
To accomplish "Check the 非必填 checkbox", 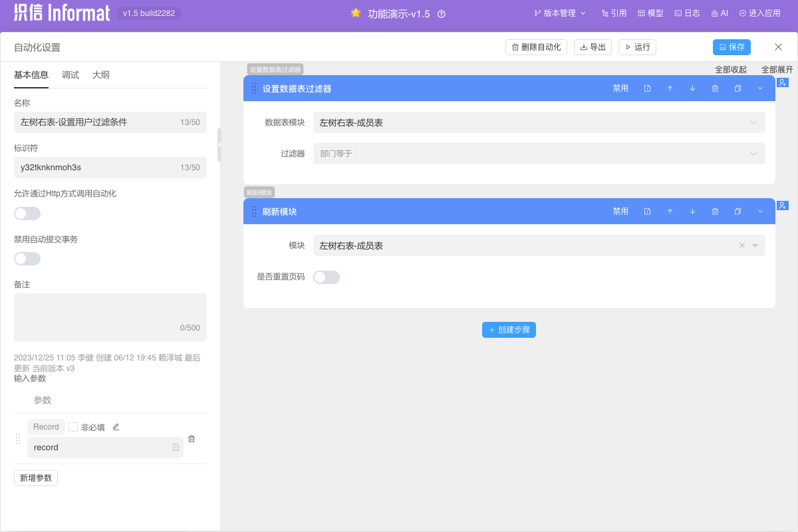I will click(x=73, y=427).
